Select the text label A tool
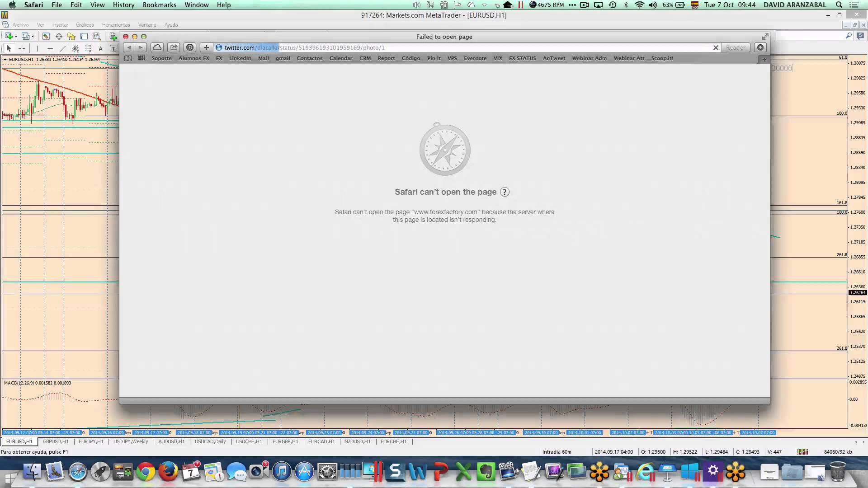Image resolution: width=868 pixels, height=488 pixels. 100,48
